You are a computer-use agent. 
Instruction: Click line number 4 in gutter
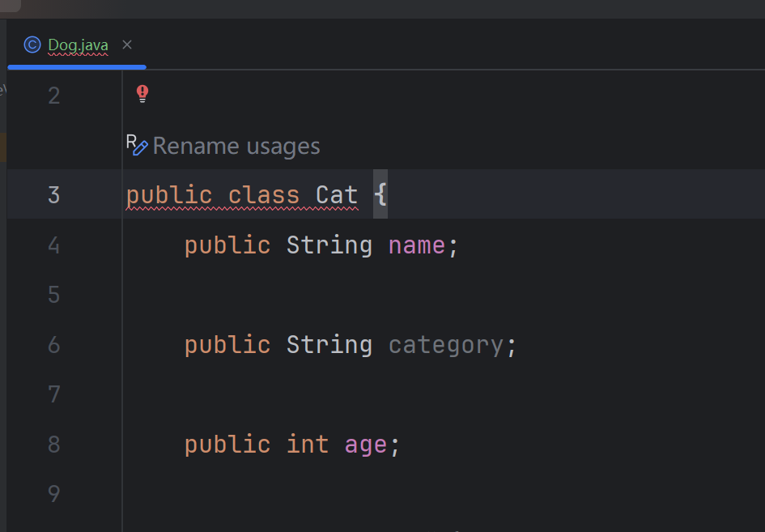coord(54,245)
